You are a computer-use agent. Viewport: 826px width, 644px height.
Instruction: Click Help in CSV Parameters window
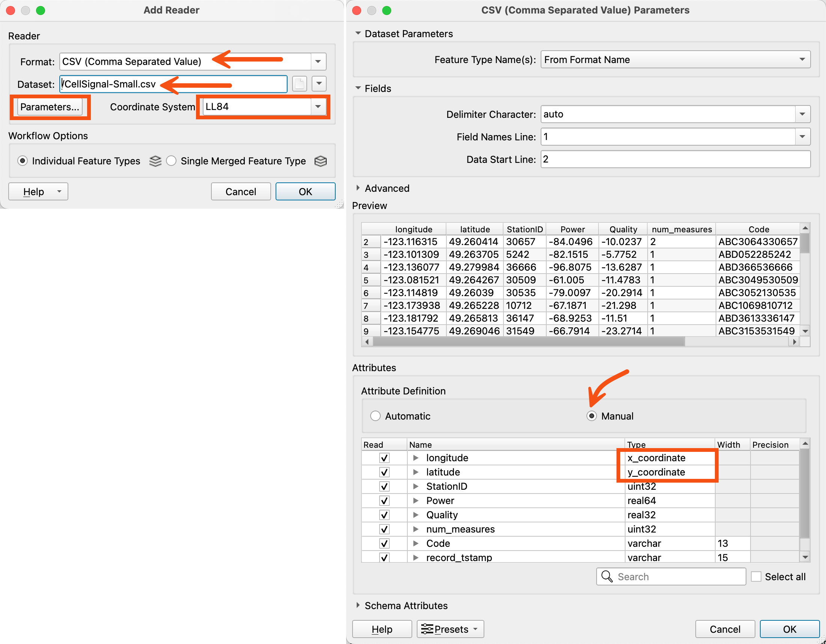click(x=382, y=629)
